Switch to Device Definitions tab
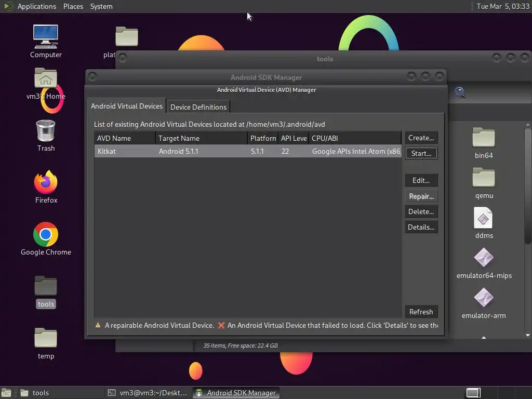Image resolution: width=532 pixels, height=399 pixels. click(198, 107)
